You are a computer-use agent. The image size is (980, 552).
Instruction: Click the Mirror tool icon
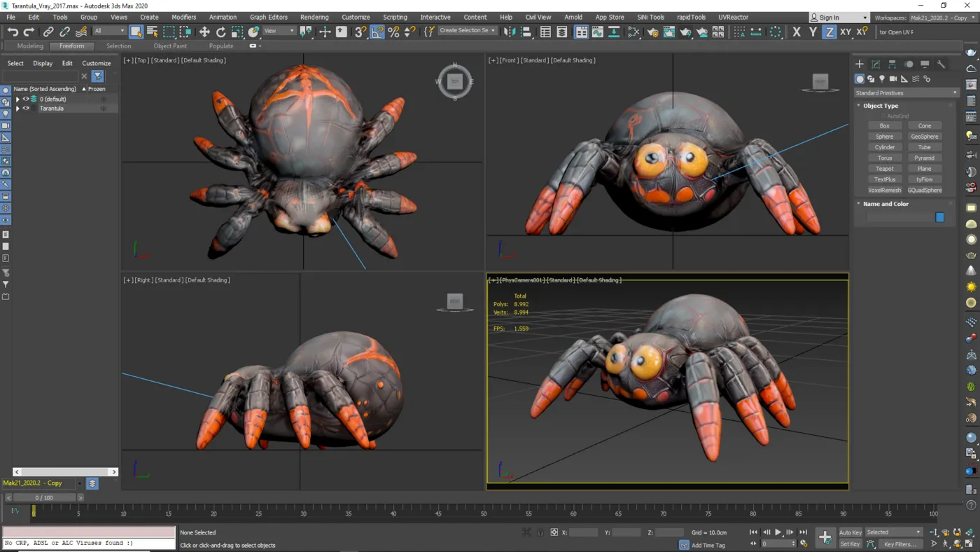pyautogui.click(x=510, y=32)
